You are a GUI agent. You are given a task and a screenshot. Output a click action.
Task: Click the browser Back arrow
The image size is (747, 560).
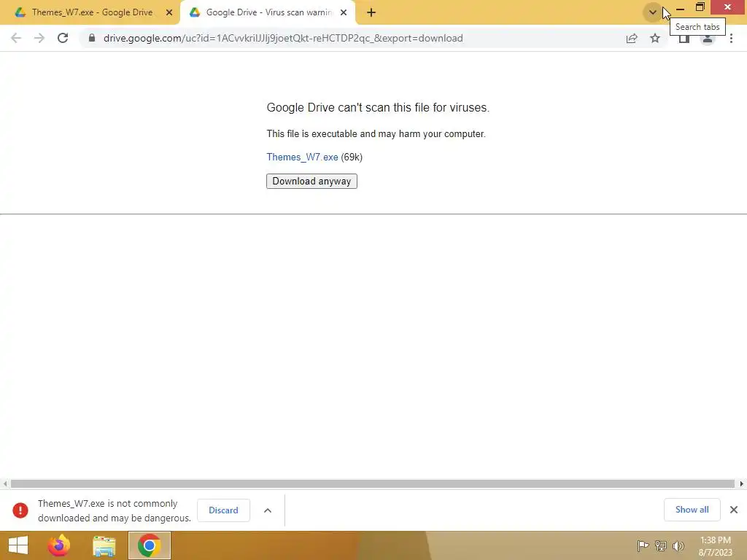[x=16, y=38]
